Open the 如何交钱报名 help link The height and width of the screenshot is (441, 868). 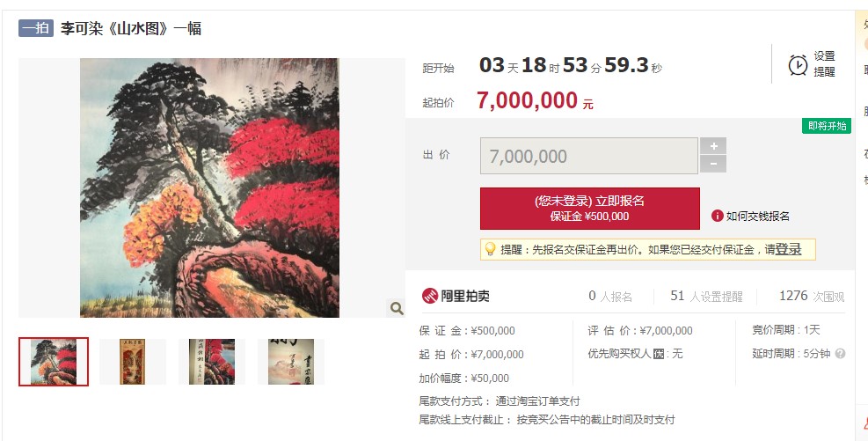click(758, 216)
